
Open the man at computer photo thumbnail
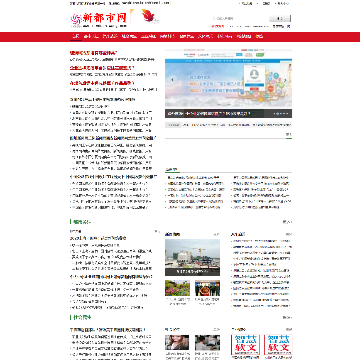[207, 342]
